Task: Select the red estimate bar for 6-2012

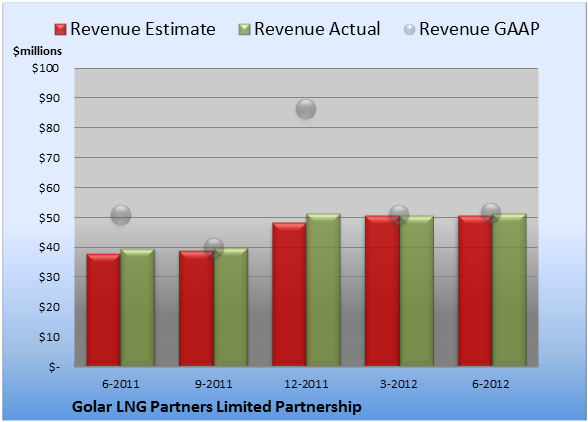Action: pos(475,291)
